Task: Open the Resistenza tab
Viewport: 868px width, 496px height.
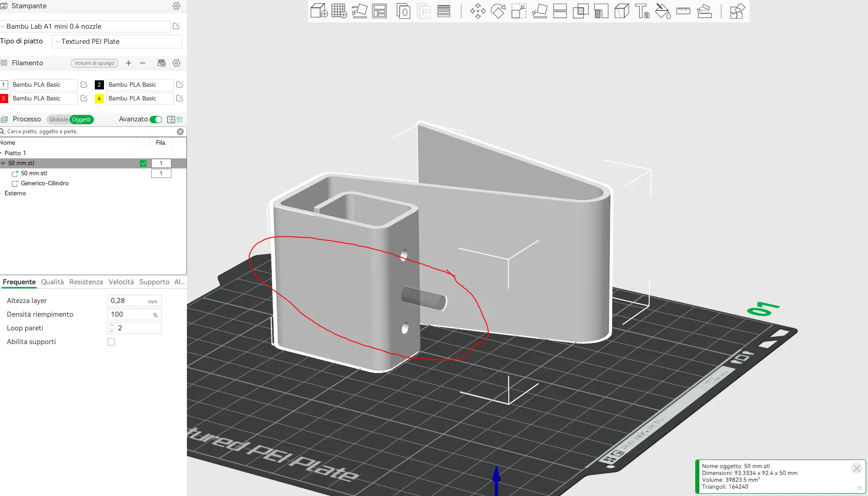Action: (86, 282)
